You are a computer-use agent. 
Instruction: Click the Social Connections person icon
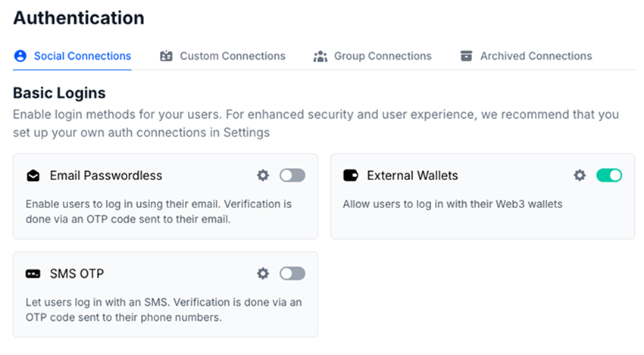(x=20, y=56)
